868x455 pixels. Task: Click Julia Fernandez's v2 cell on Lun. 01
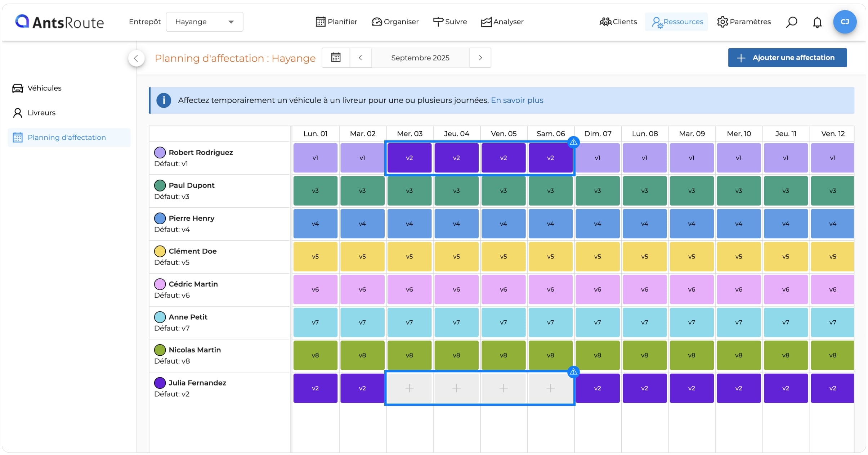tap(315, 388)
